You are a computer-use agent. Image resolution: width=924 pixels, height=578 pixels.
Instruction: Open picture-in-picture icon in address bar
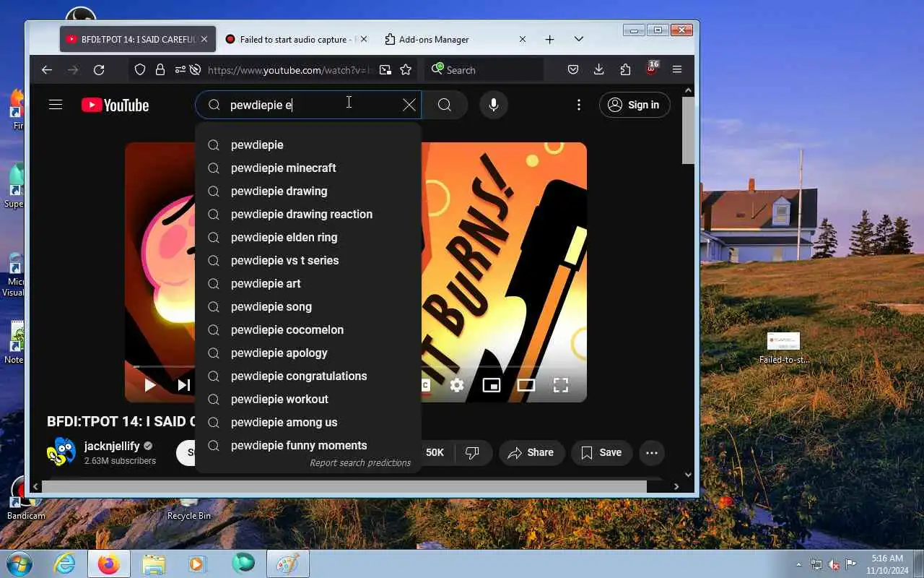[x=385, y=70]
